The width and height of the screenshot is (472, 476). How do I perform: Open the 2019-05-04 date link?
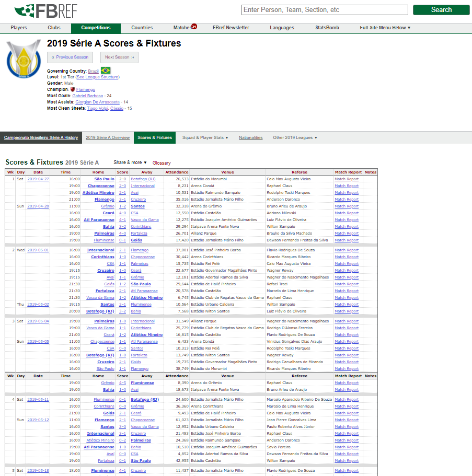click(38, 321)
